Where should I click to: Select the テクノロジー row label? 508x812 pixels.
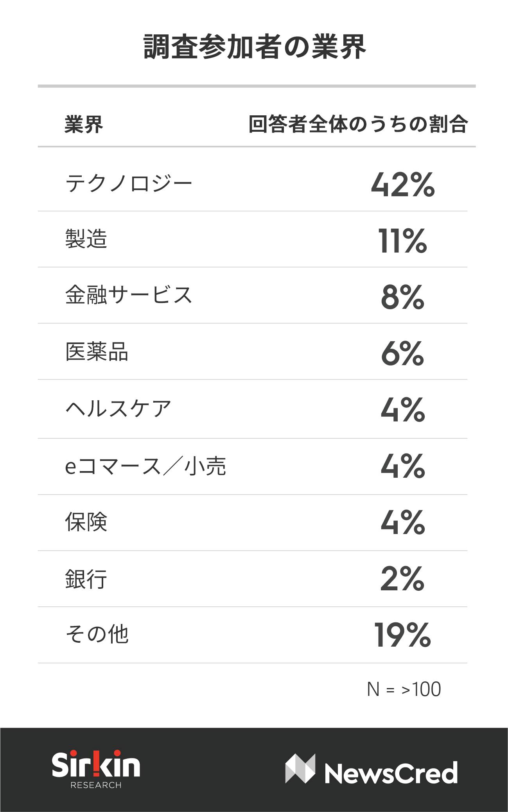129,183
